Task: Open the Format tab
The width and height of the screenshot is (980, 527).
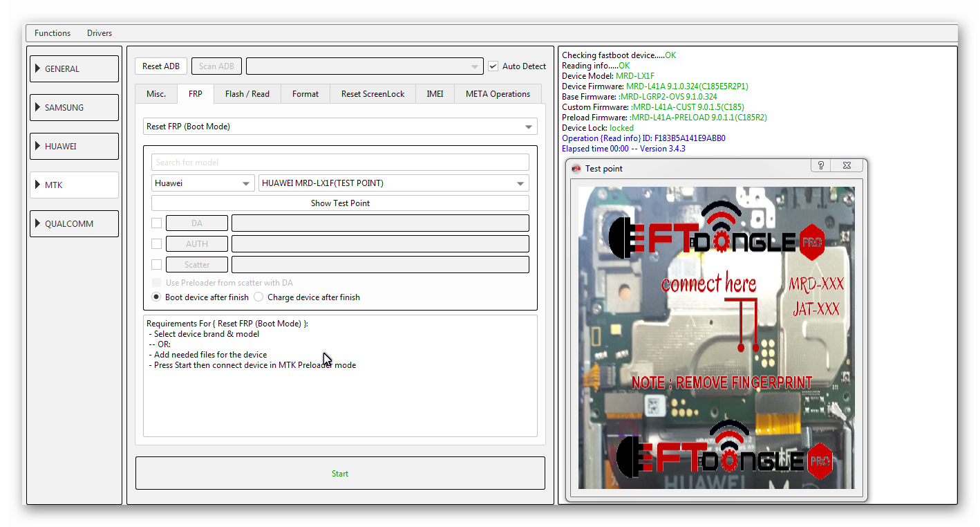Action: click(305, 94)
